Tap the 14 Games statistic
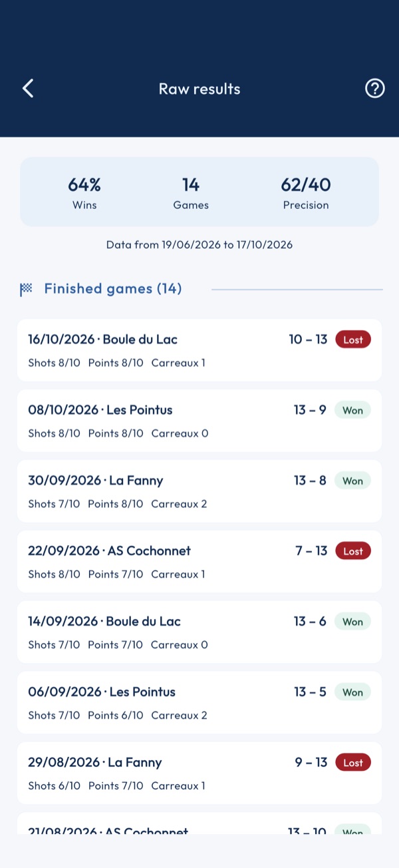The width and height of the screenshot is (399, 868). [x=191, y=192]
